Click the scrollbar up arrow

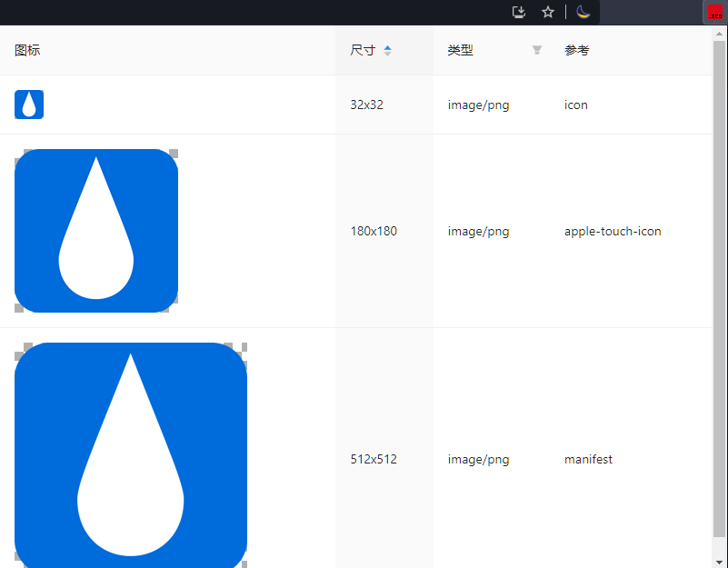(x=720, y=33)
